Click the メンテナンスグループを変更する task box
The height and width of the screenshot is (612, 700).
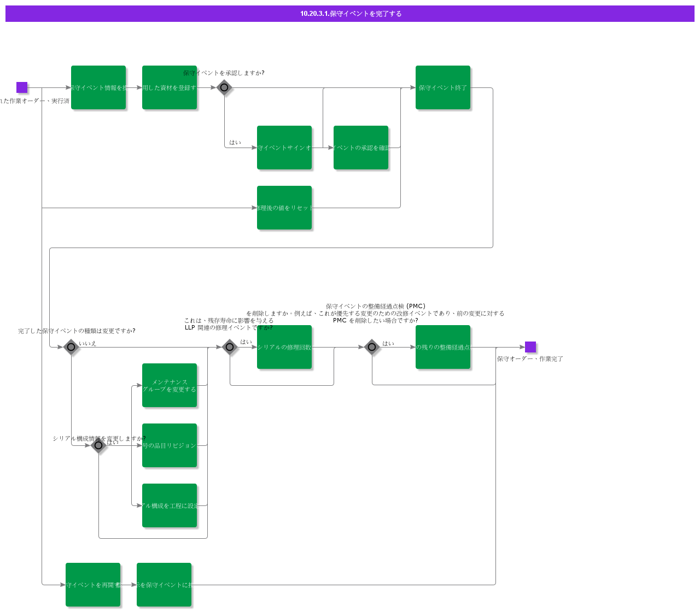(170, 385)
